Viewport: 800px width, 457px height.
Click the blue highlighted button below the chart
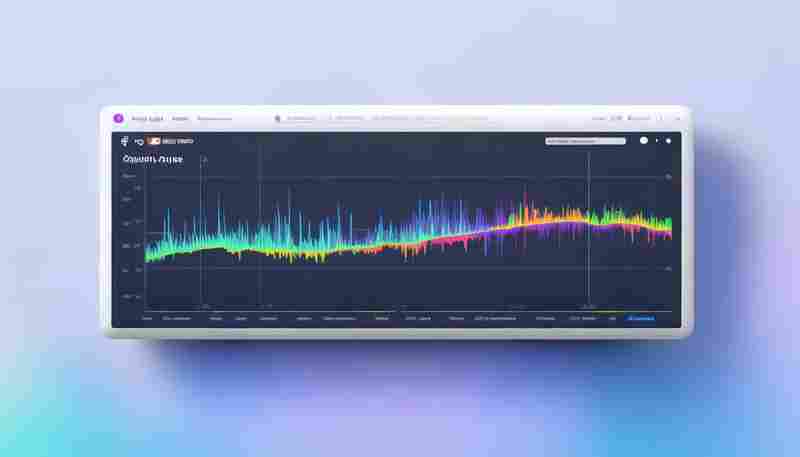click(x=641, y=318)
